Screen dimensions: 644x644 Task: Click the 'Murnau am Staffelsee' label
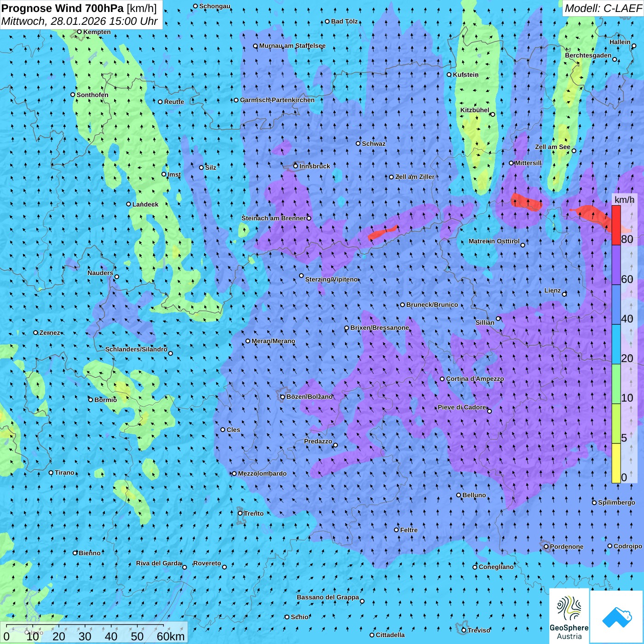(x=292, y=46)
